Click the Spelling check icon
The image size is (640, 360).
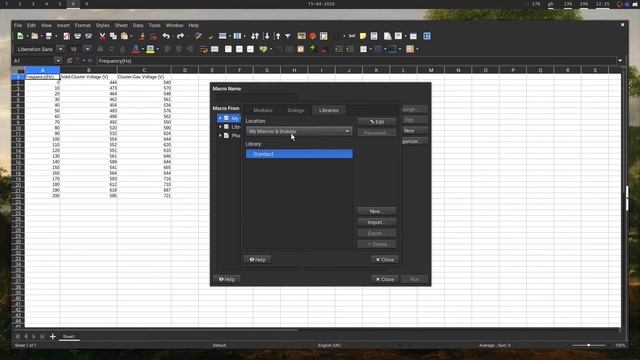click(211, 36)
